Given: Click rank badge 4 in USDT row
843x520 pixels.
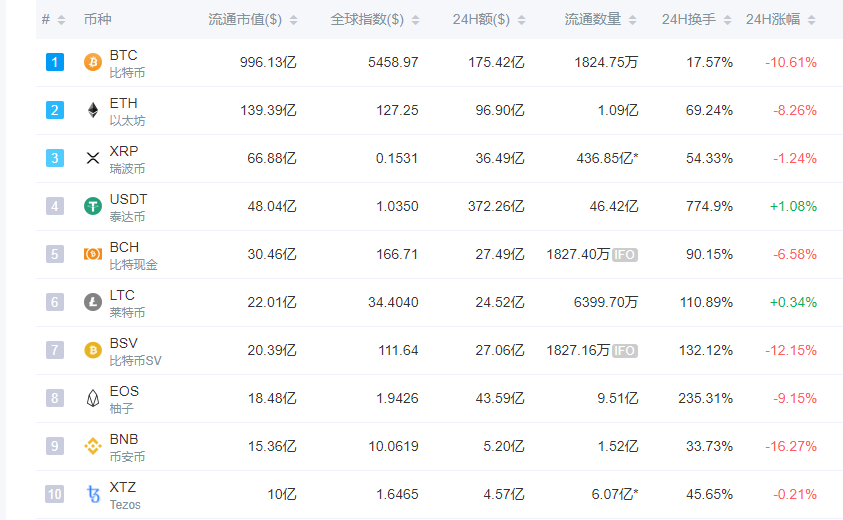Looking at the screenshot, I should (x=55, y=206).
